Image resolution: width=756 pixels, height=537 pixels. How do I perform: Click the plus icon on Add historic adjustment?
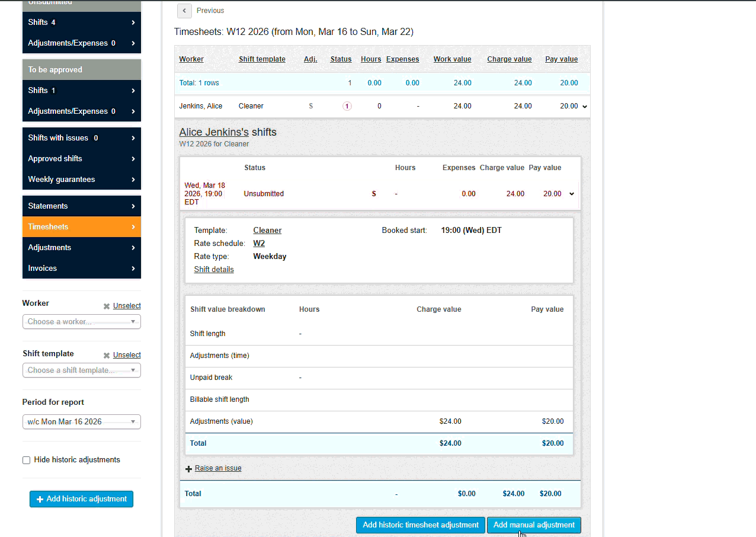click(x=39, y=498)
